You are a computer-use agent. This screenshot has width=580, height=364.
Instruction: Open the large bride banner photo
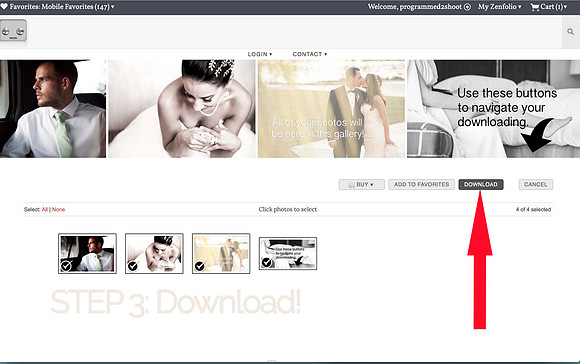coord(182,109)
